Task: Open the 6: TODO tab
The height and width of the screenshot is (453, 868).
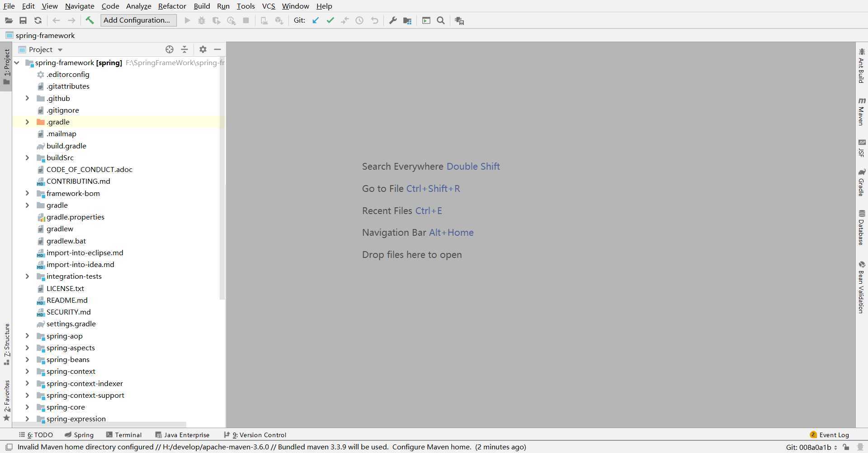Action: tap(36, 435)
